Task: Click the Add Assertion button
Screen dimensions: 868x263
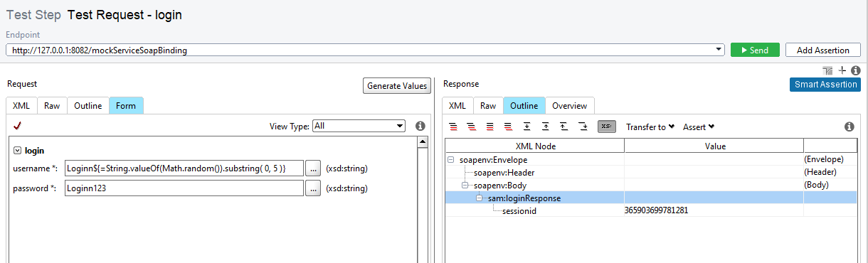Action: (x=822, y=50)
